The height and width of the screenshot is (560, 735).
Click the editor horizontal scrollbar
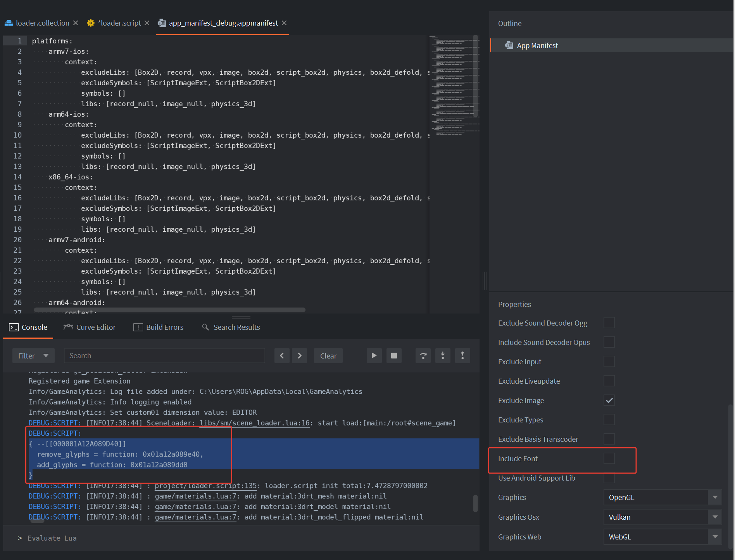point(169,310)
